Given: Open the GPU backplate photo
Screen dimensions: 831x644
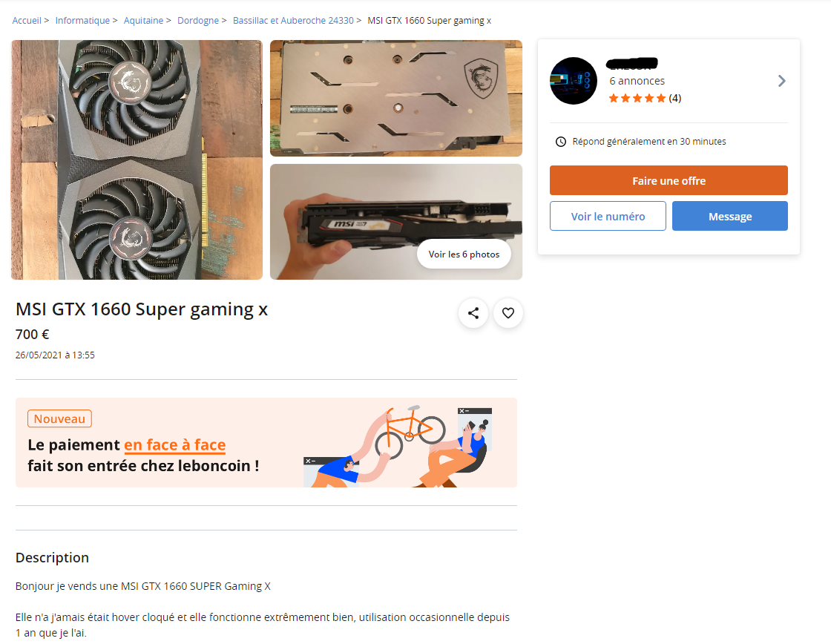Looking at the screenshot, I should [396, 98].
